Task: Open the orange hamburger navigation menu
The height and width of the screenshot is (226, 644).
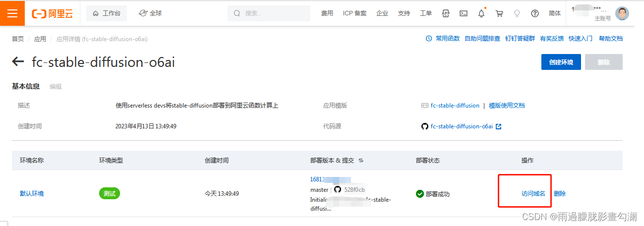Action: [12, 13]
